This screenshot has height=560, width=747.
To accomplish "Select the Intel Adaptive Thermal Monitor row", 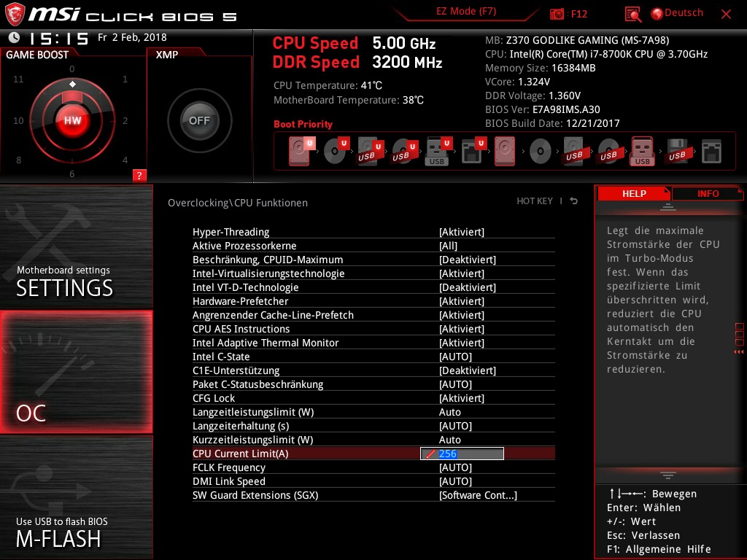I will tap(373, 343).
